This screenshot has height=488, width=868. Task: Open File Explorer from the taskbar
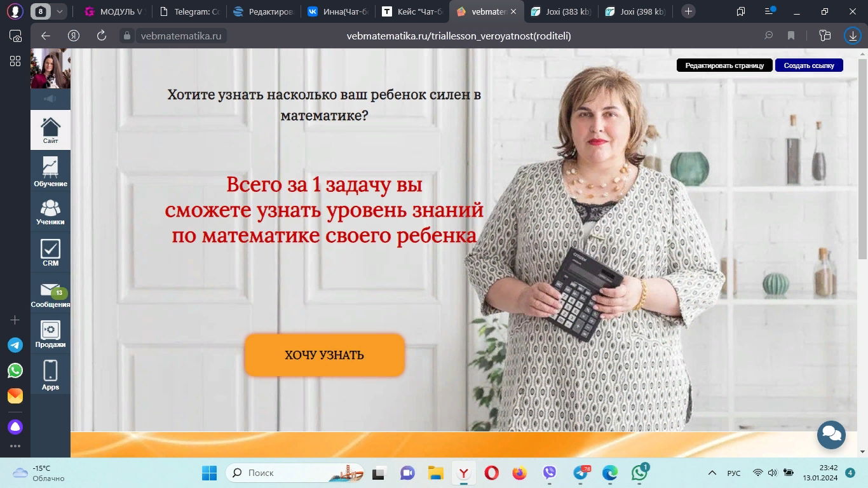(x=435, y=473)
